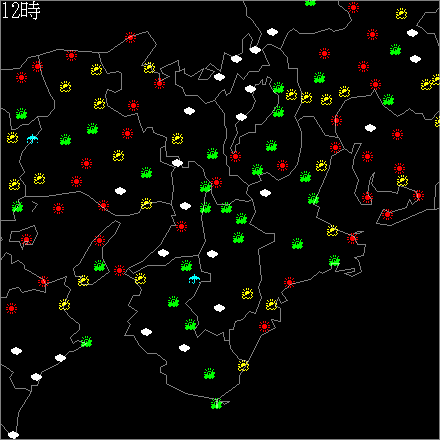Select the red sun icon at the lake's southern tip
Screen dimensions: 440x440
coord(235,156)
